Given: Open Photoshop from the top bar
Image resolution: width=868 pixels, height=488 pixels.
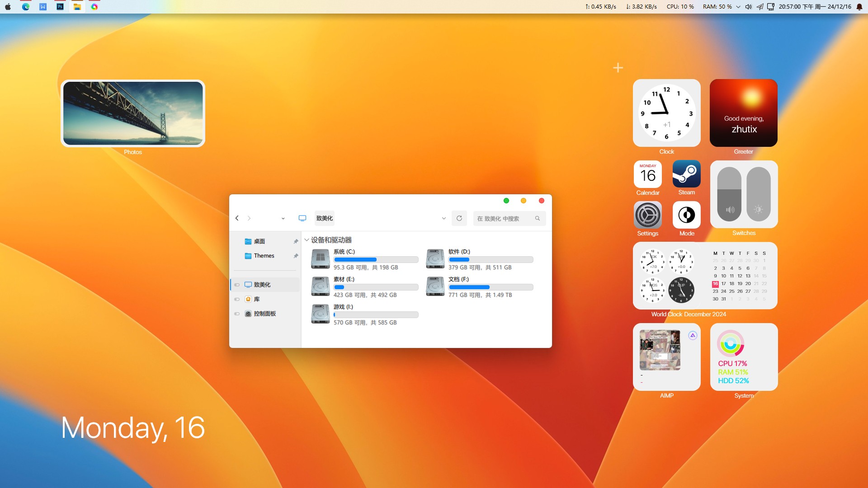Looking at the screenshot, I should [x=60, y=7].
